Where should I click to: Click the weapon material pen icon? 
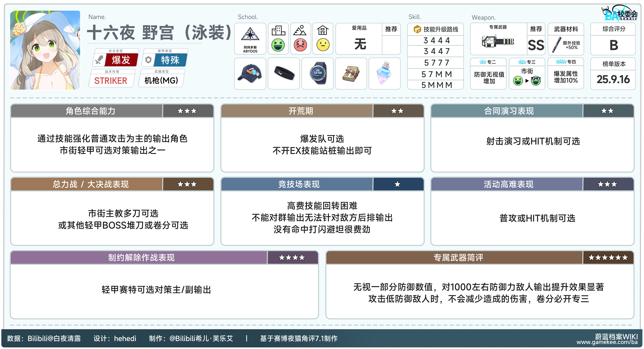[556, 45]
